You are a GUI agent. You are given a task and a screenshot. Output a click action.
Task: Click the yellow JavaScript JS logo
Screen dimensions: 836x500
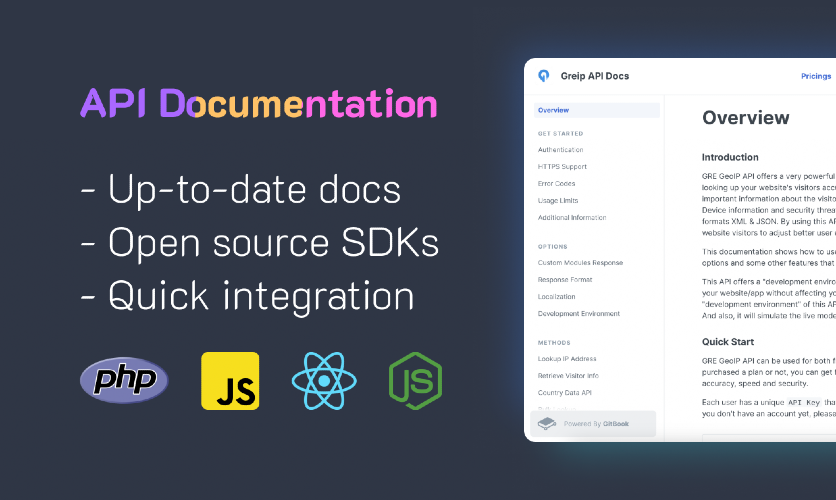tap(230, 381)
